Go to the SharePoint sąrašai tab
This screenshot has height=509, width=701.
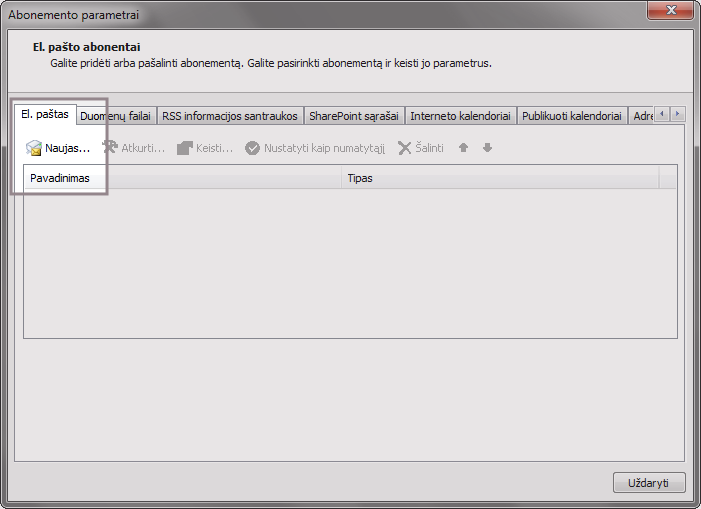click(x=354, y=116)
